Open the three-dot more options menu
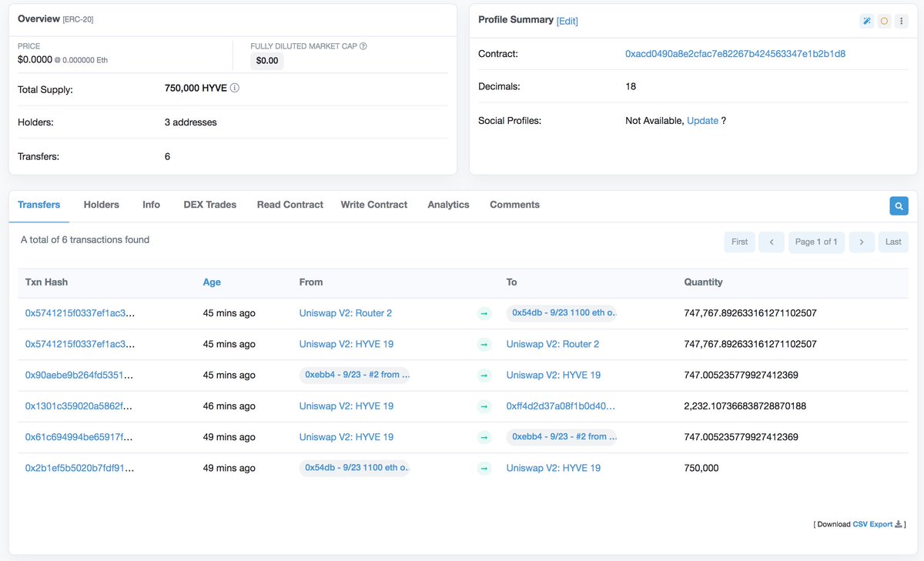 tap(901, 22)
